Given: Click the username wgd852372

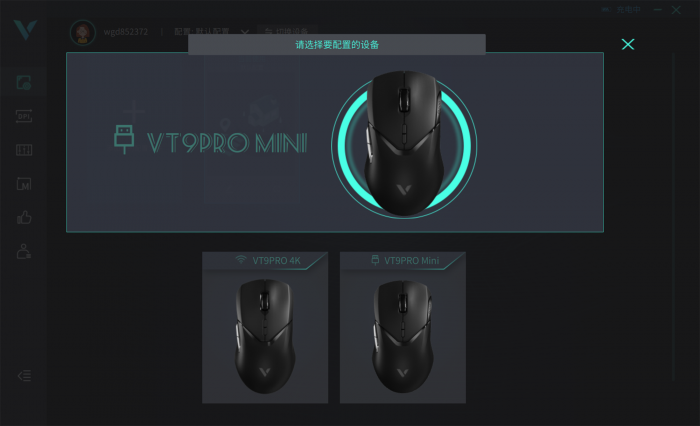Looking at the screenshot, I should click(125, 32).
